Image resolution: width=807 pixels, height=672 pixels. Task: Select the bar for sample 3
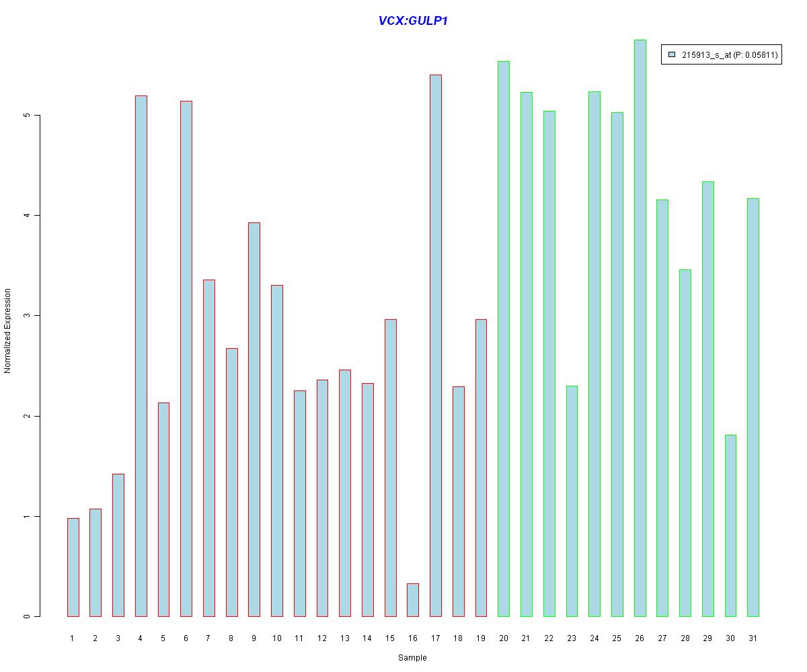[118, 545]
